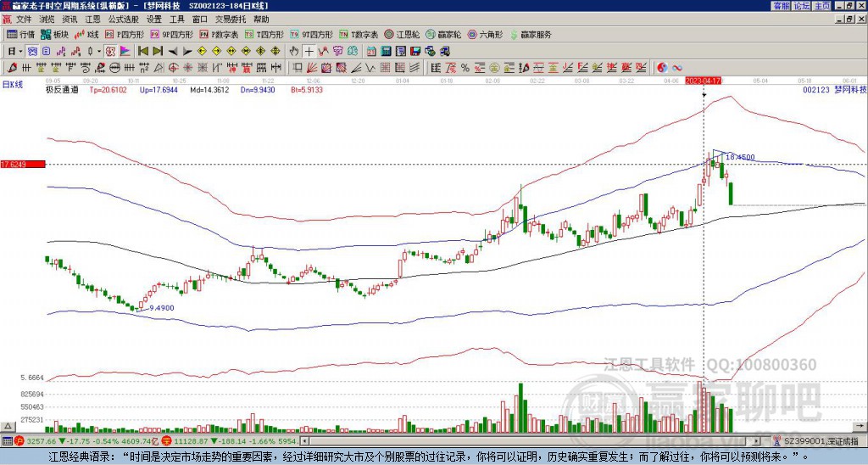Click the blue infinity wave icon
The image size is (868, 465).
tap(677, 68)
